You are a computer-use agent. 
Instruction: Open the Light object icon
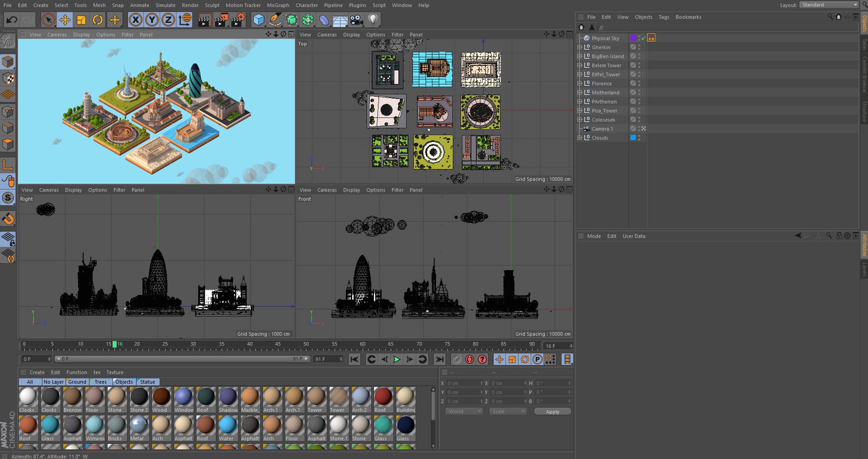coord(373,20)
